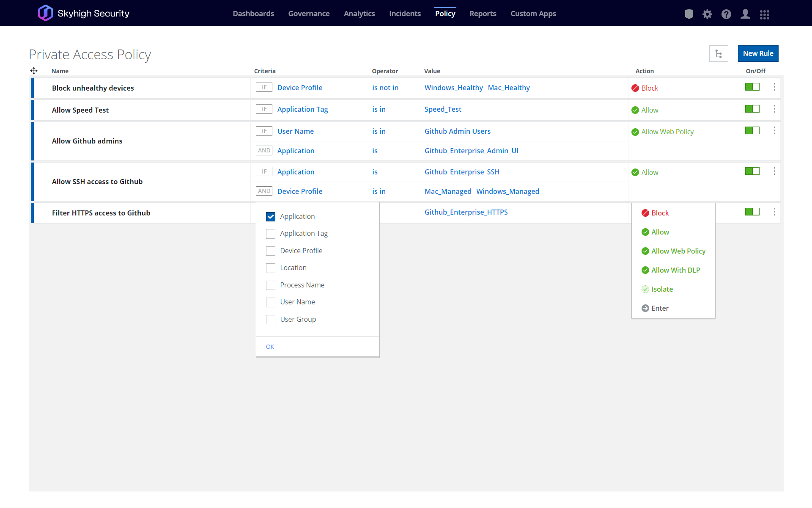The width and height of the screenshot is (812, 508).
Task: Check the Device Profile checkbox
Action: coord(271,251)
